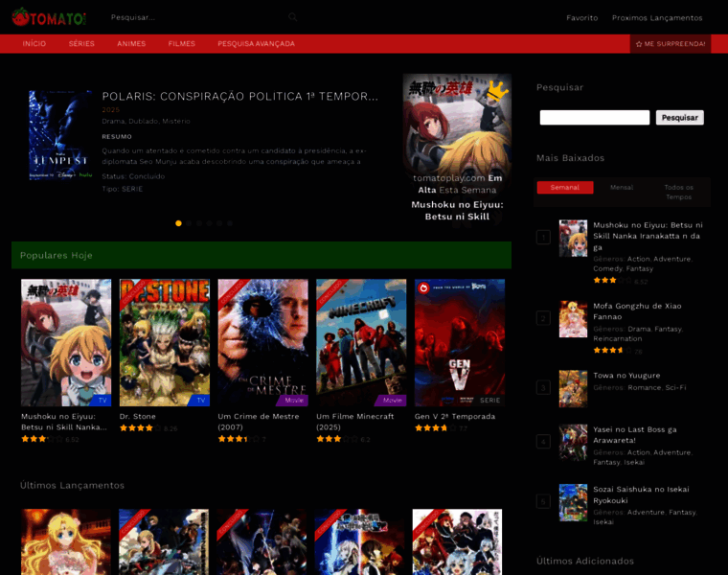The image size is (728, 575).
Task: Open Mofa Gongzhu de Xiao Fannao thumbnail
Action: coord(573,319)
